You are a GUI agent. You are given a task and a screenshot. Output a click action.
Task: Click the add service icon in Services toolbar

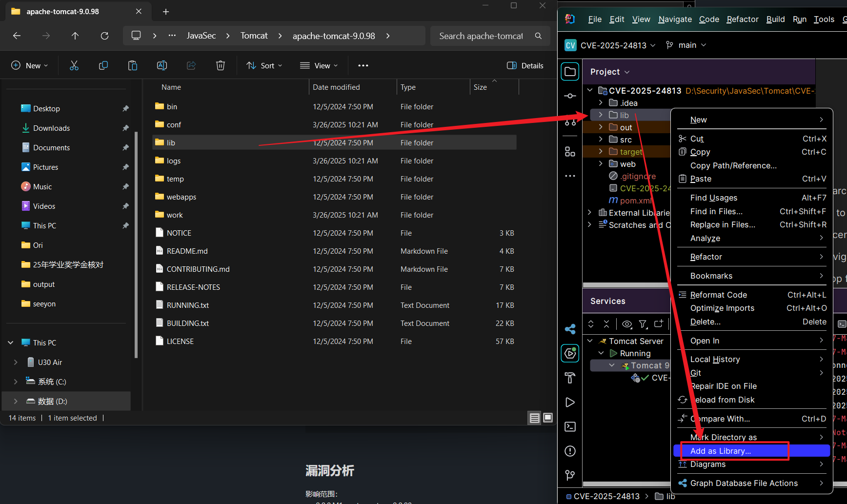tap(659, 324)
